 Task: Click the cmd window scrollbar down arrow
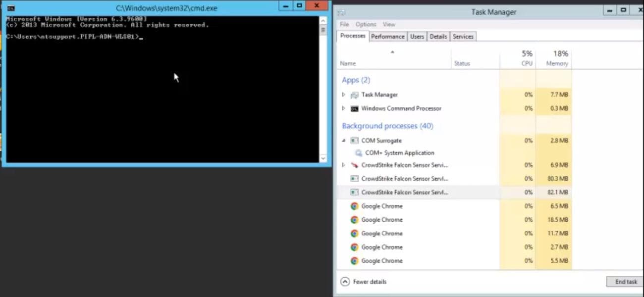[x=323, y=158]
